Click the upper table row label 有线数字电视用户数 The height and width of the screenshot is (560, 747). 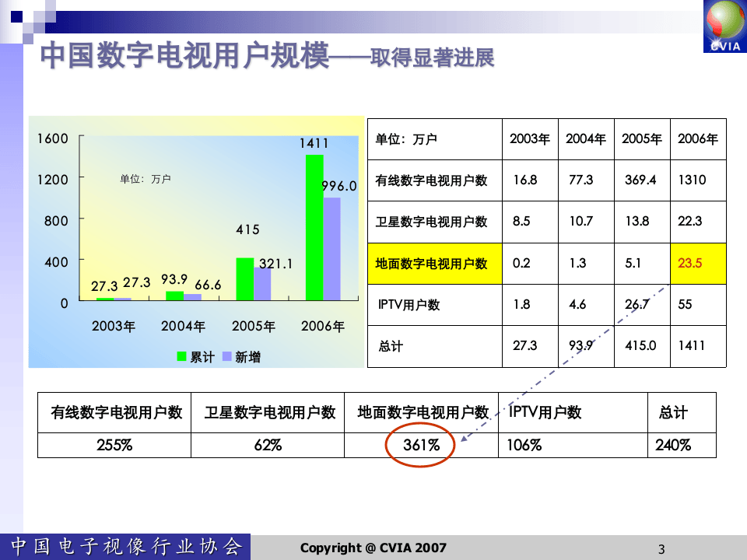pos(431,180)
